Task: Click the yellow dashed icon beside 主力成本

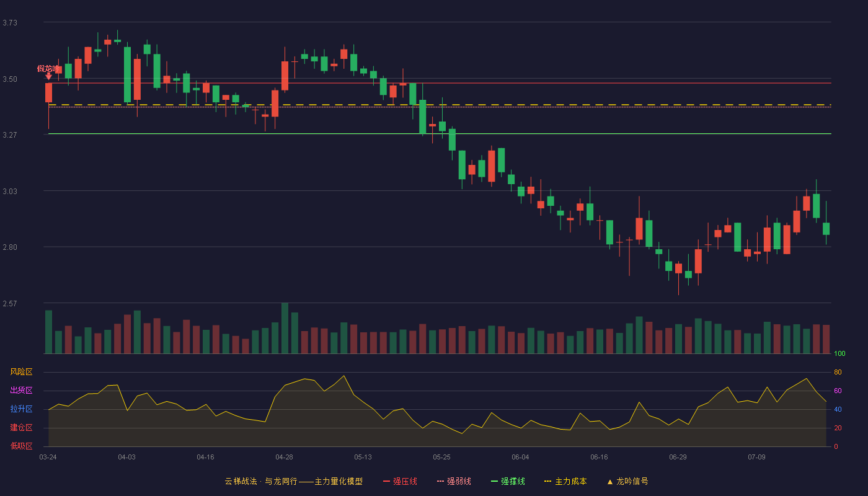Action: (547, 481)
